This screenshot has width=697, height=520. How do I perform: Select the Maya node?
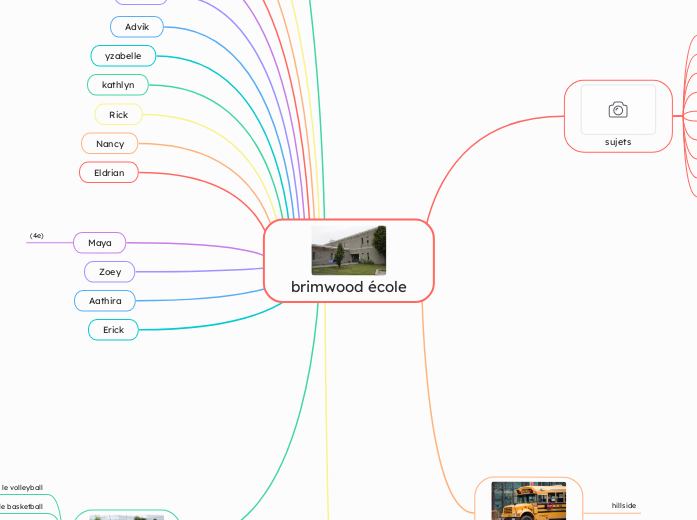point(100,243)
